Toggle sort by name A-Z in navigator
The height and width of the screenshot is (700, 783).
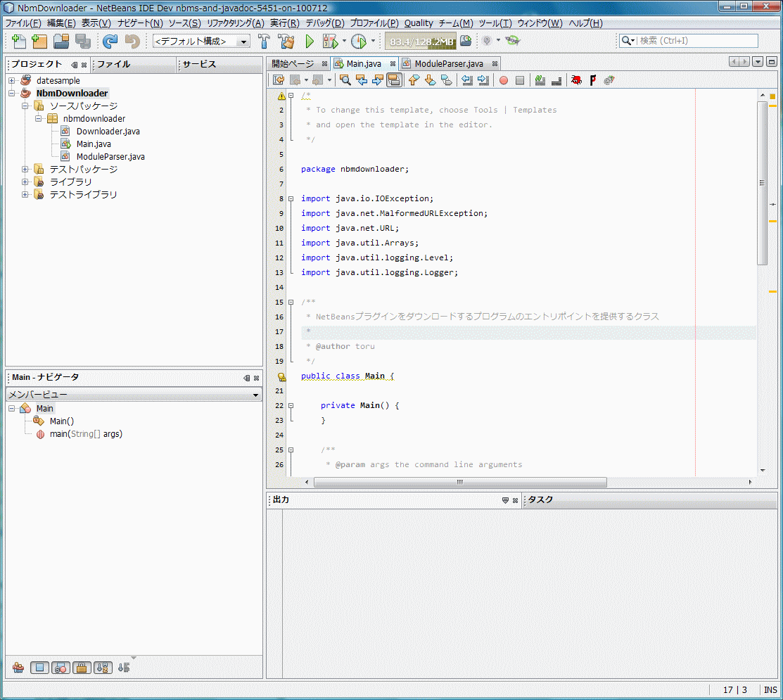tap(103, 668)
